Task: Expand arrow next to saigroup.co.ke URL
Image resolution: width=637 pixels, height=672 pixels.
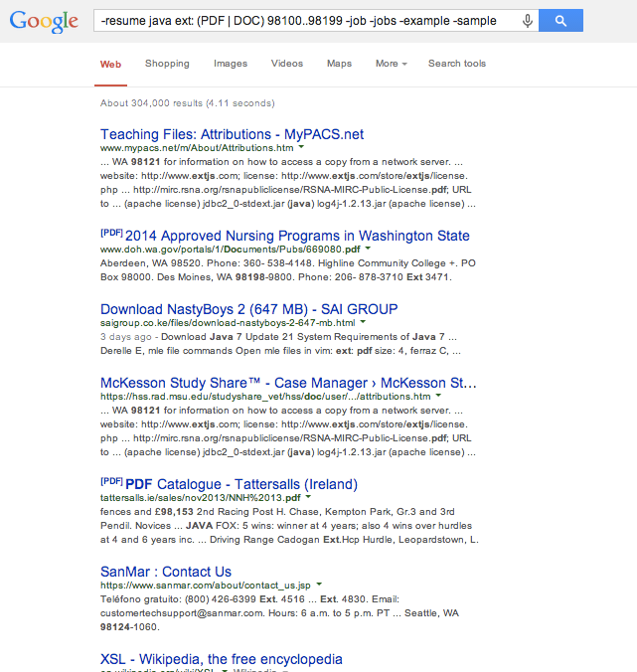Action: (363, 322)
